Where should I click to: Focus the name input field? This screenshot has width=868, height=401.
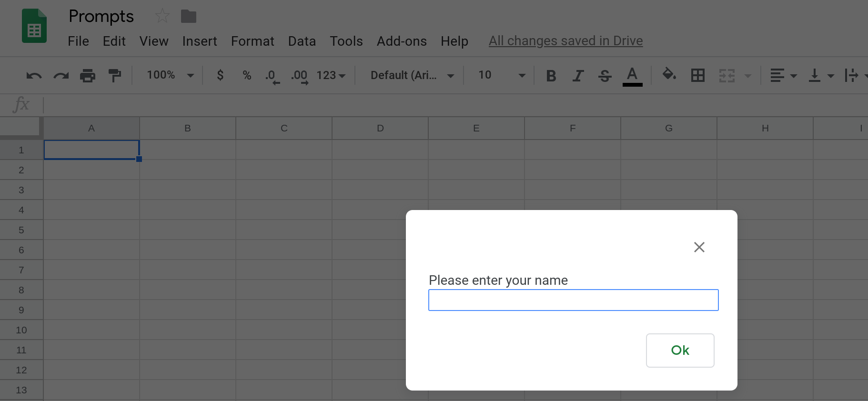point(574,300)
